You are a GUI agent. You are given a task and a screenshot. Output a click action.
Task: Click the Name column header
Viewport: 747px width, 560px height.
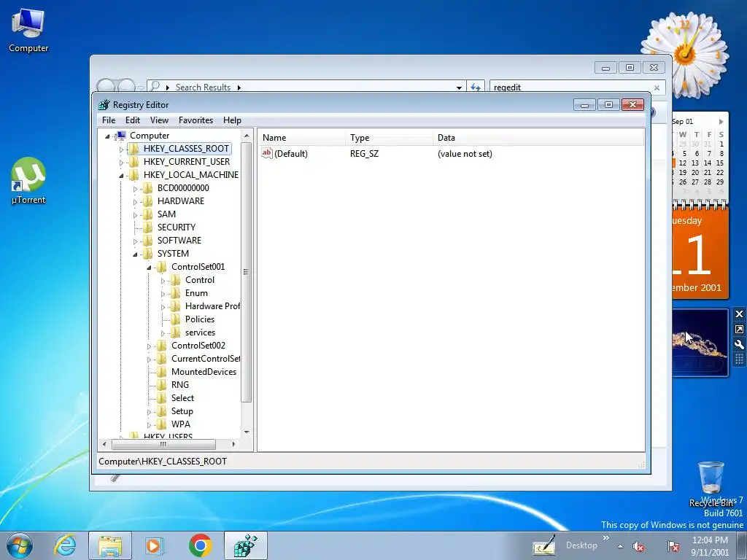coord(301,138)
